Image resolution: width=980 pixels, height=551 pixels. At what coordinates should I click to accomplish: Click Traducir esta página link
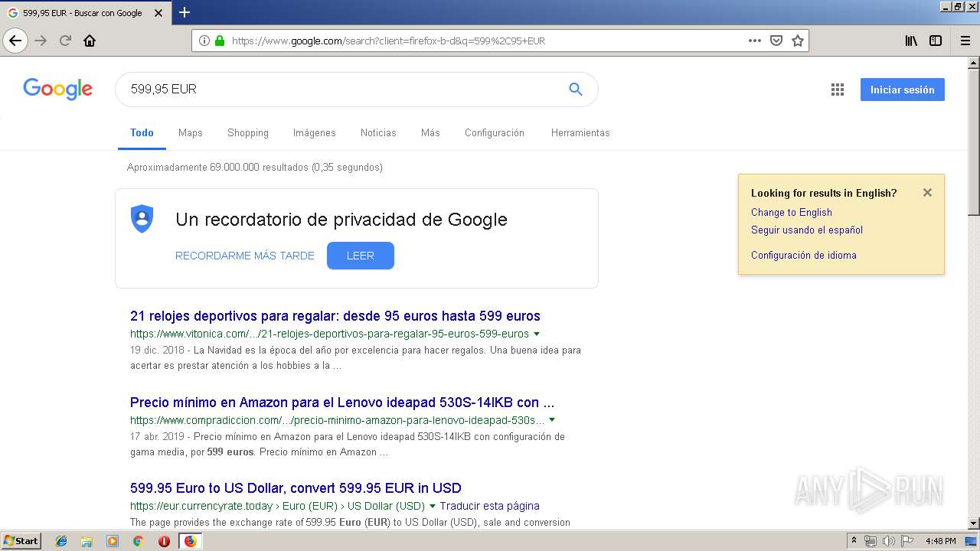pos(490,506)
